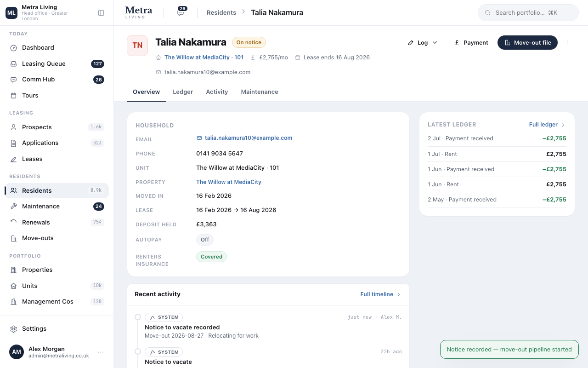Select the '2 May · Payment received' ledger row
This screenshot has height=368, width=588.
tap(497, 200)
